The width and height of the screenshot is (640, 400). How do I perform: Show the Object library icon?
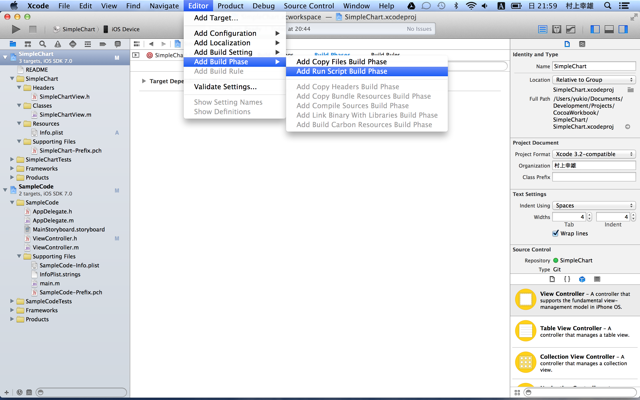coord(582,279)
